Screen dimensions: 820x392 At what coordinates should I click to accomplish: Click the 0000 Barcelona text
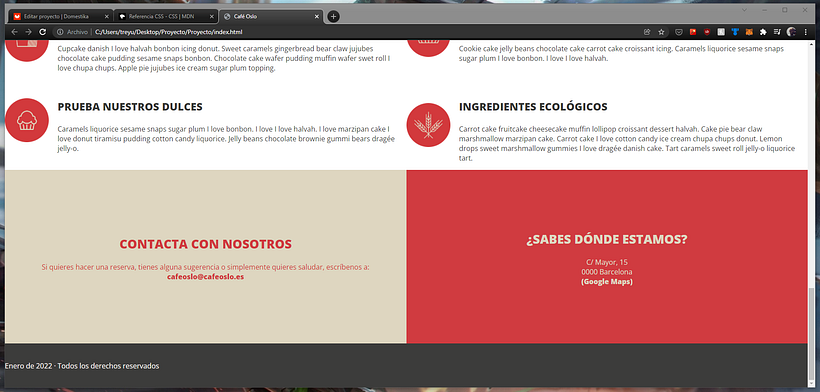click(607, 272)
